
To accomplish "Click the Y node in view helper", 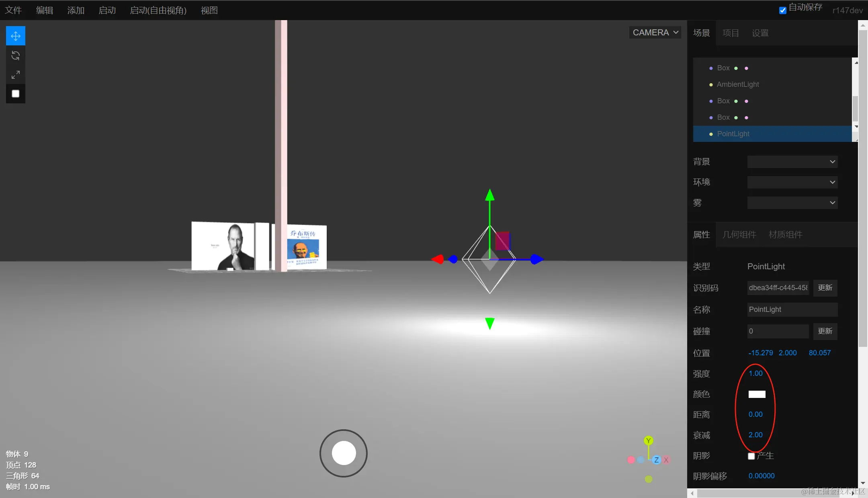I will 648,441.
